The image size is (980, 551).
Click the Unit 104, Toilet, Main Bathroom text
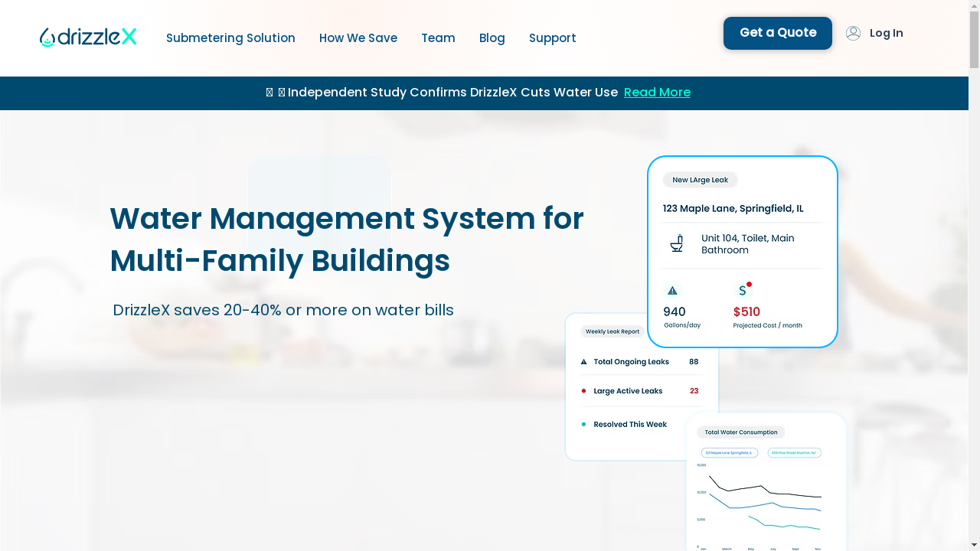click(x=748, y=244)
